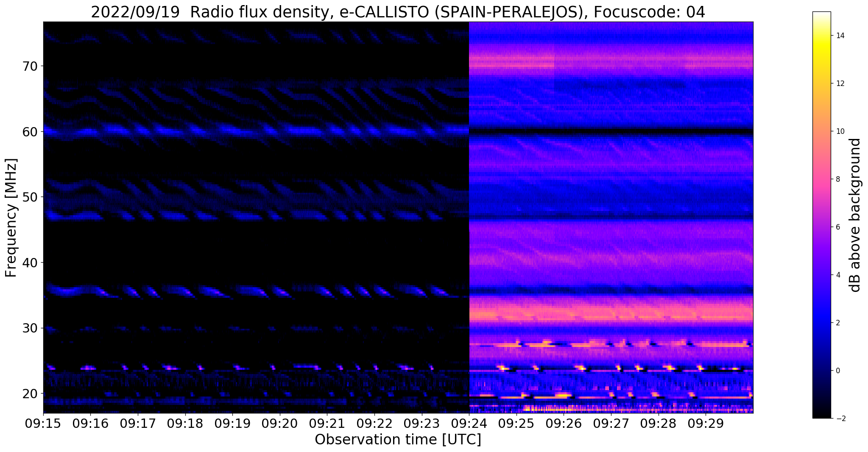The image size is (868, 452).
Task: Click the 60 MHz frequency tick label
Action: click(30, 132)
